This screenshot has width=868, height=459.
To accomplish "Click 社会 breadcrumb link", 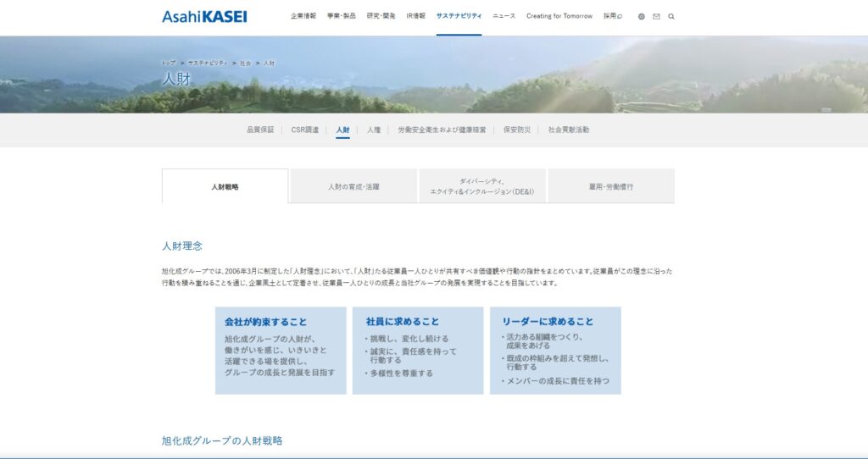I will point(245,64).
